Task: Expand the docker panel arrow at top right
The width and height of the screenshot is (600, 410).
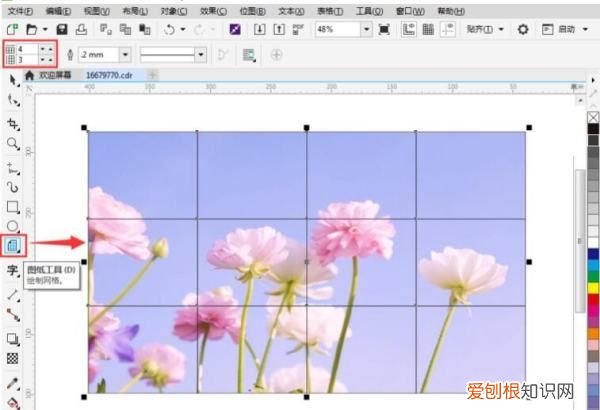Action: (593, 80)
